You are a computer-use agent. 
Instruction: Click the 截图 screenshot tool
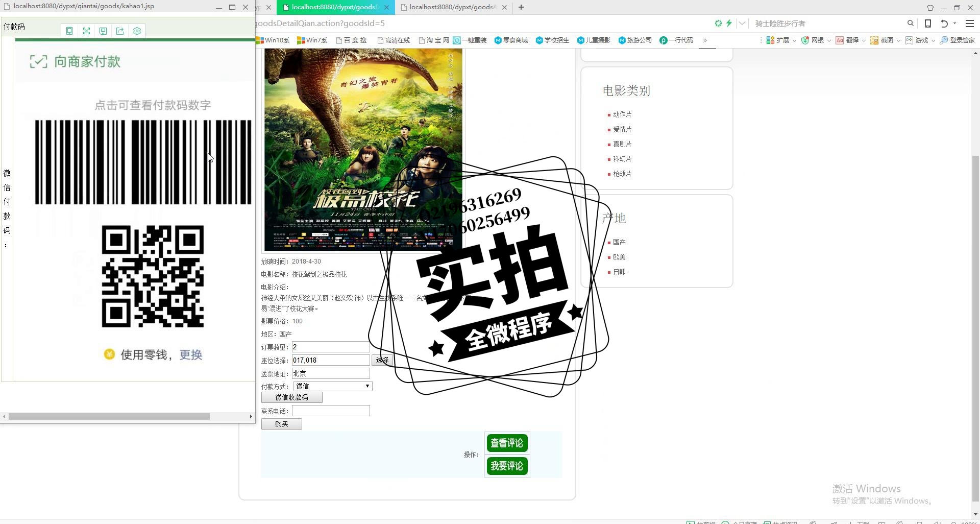882,40
